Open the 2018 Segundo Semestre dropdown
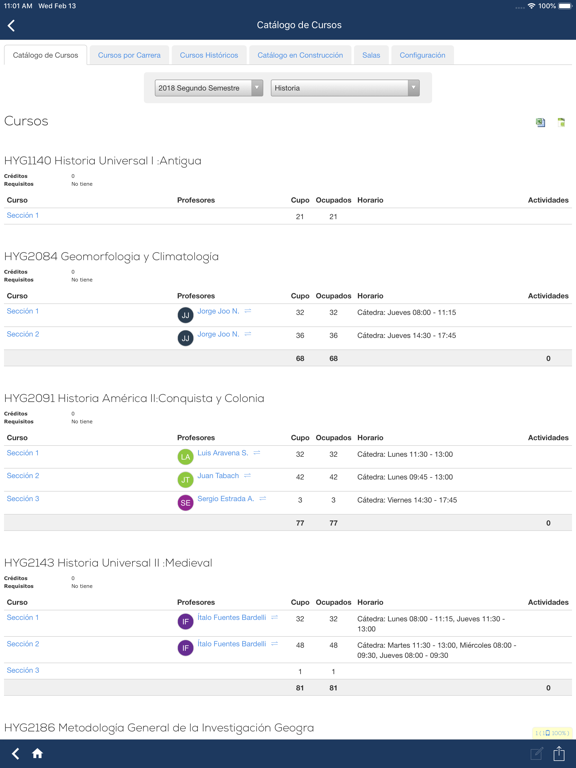The image size is (576, 768). tap(209, 88)
